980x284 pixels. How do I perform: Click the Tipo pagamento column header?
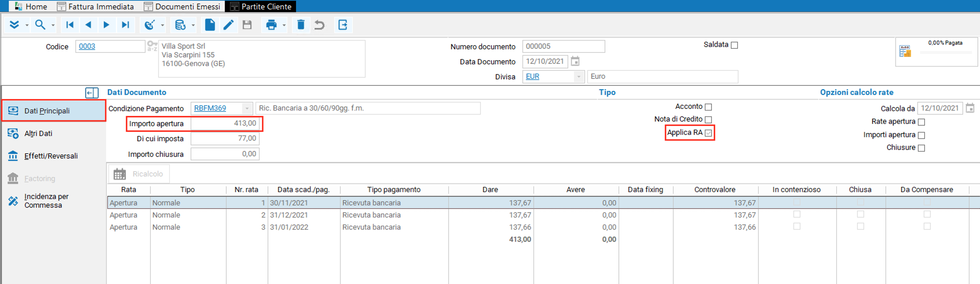click(394, 189)
